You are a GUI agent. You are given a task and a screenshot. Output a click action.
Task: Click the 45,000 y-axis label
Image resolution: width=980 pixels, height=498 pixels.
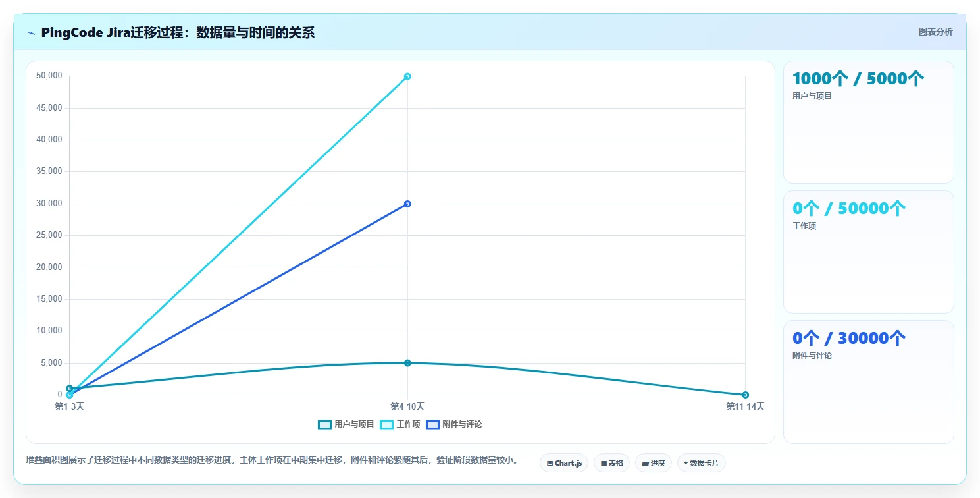pos(49,107)
